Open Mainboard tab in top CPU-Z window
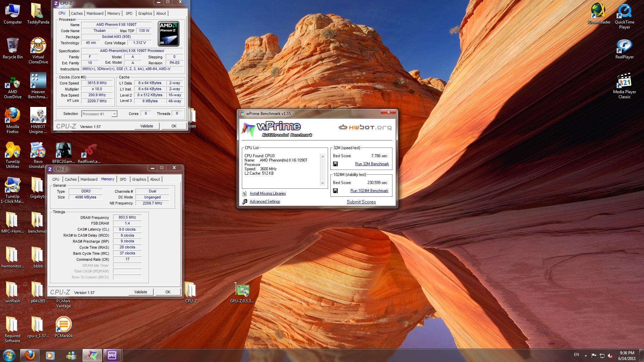Viewport: 644px width, 362px height. [x=95, y=13]
